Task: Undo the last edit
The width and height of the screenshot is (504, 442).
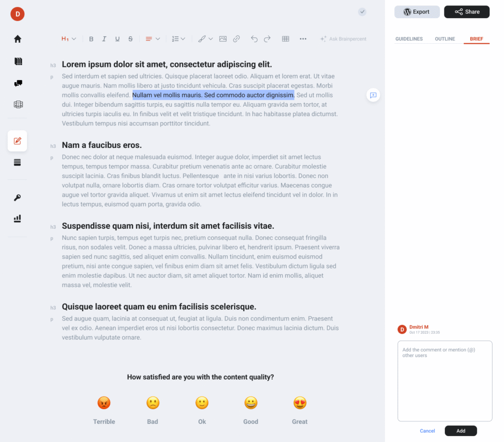Action: coord(254,39)
